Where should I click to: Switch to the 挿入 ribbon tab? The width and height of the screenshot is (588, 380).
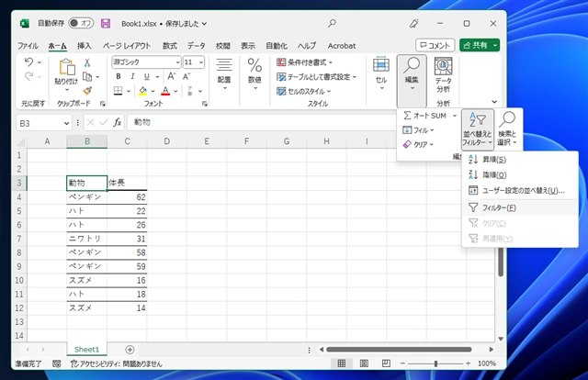(85, 45)
